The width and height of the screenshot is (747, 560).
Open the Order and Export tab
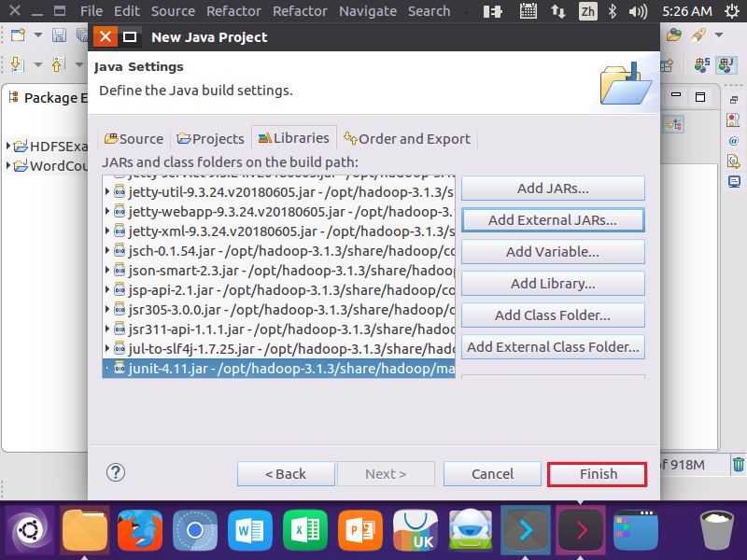(x=407, y=138)
